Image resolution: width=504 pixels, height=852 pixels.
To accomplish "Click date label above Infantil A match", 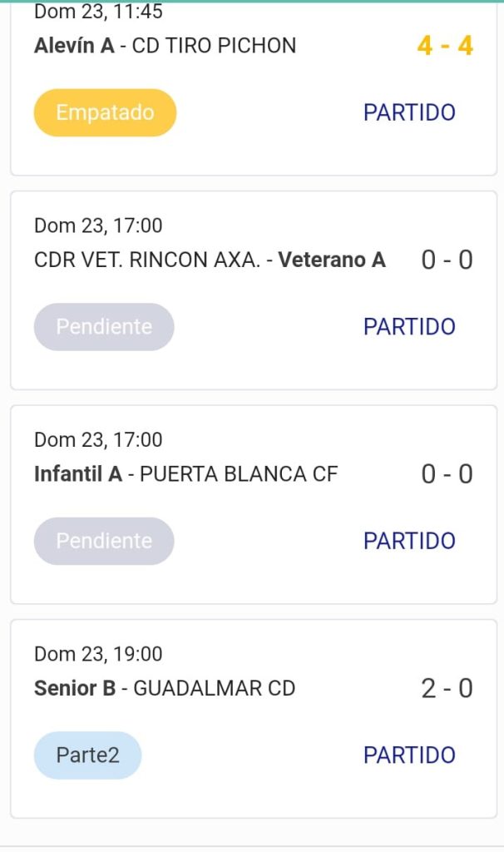I will 98,439.
